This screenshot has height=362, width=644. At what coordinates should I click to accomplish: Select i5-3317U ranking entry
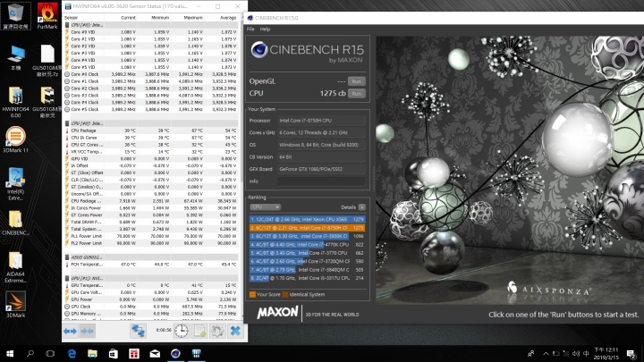(307, 278)
